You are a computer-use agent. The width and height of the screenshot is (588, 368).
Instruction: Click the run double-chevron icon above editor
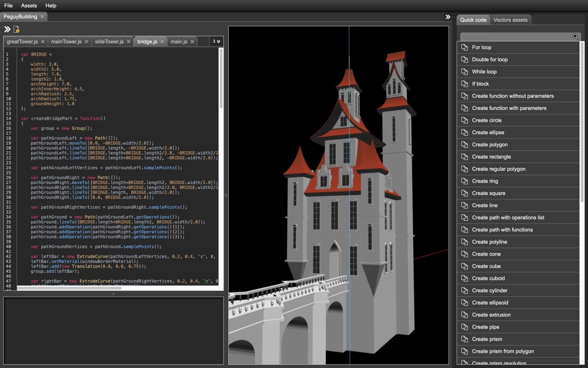pos(7,29)
